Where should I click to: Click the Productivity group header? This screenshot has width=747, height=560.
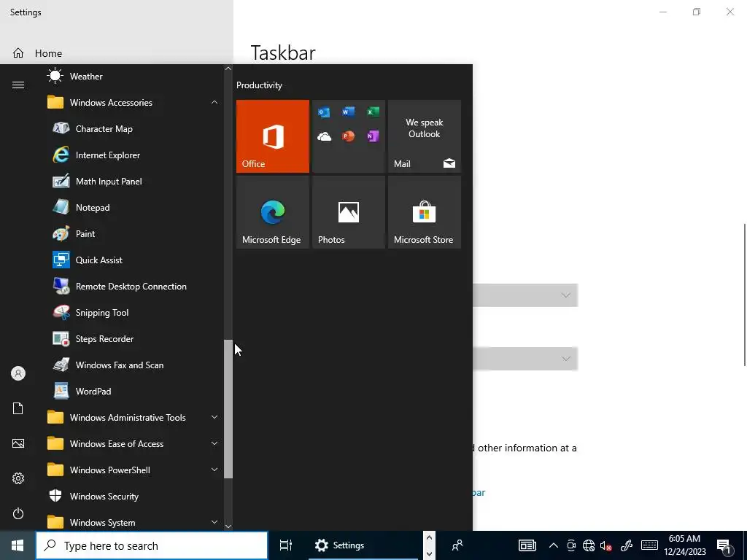pyautogui.click(x=259, y=85)
